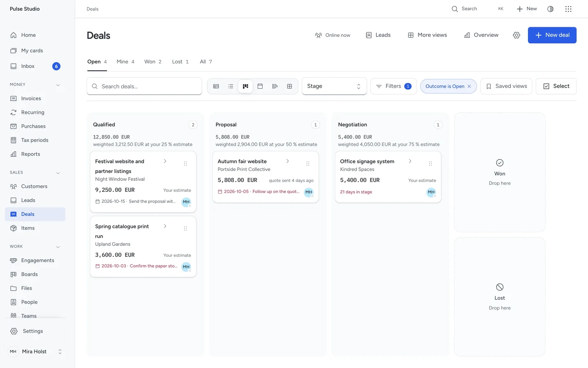This screenshot has width=588, height=368.
Task: Open Purchases icon in sidebar
Action: [13, 126]
